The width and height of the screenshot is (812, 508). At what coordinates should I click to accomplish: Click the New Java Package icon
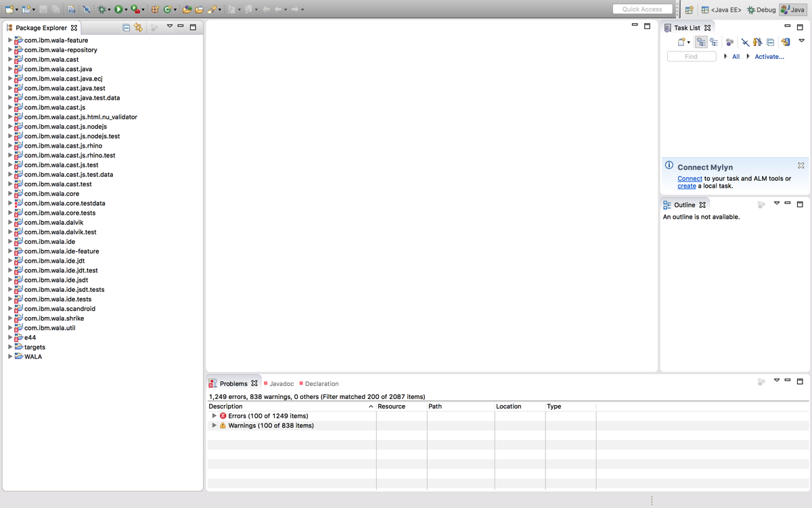(x=155, y=9)
